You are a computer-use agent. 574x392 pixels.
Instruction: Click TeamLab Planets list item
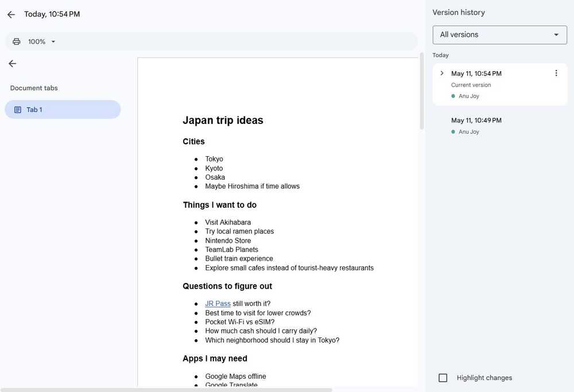(232, 250)
